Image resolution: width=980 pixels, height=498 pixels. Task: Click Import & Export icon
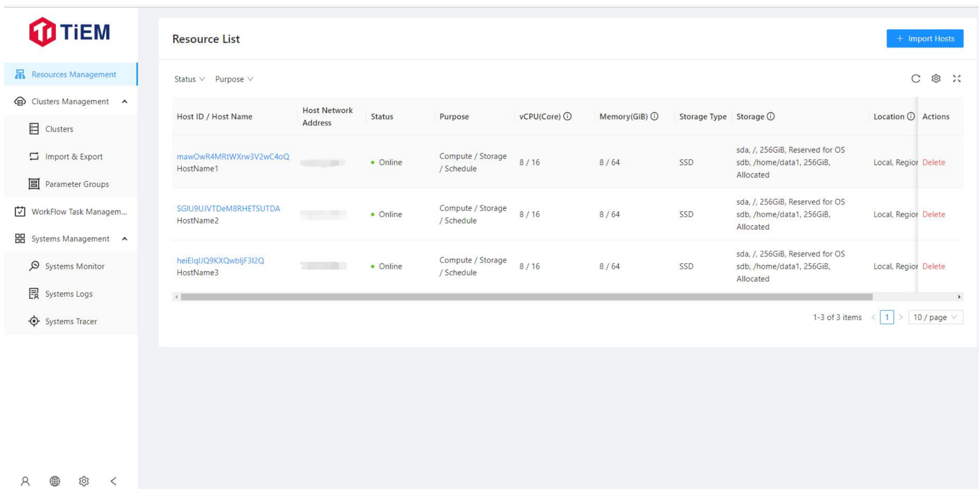coord(34,157)
